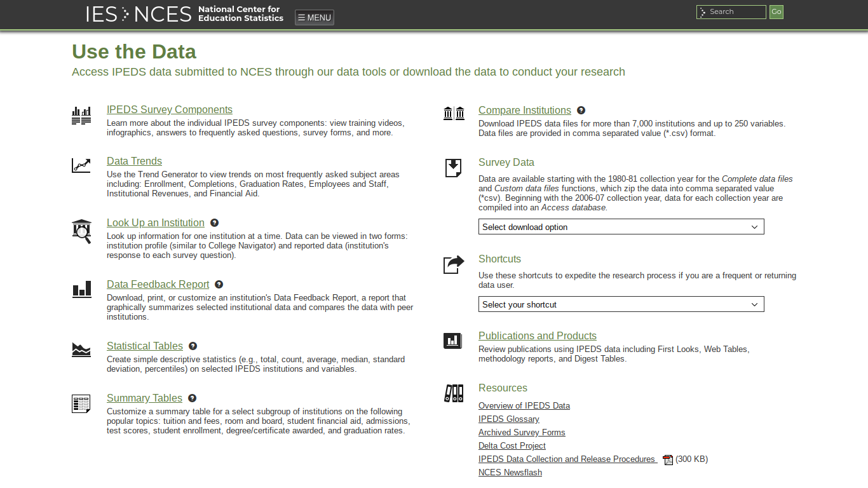
Task: Click the PDF icon next to Release Procedures
Action: point(668,460)
